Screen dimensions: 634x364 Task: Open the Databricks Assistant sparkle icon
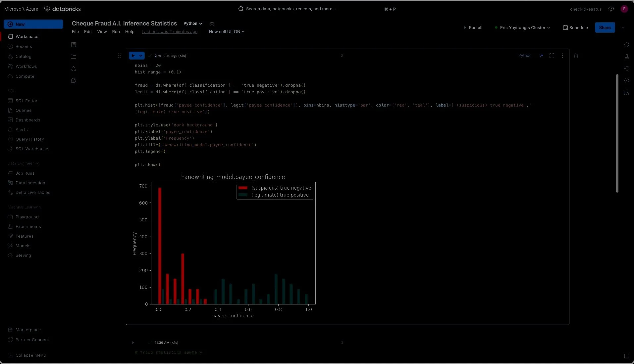pyautogui.click(x=541, y=56)
